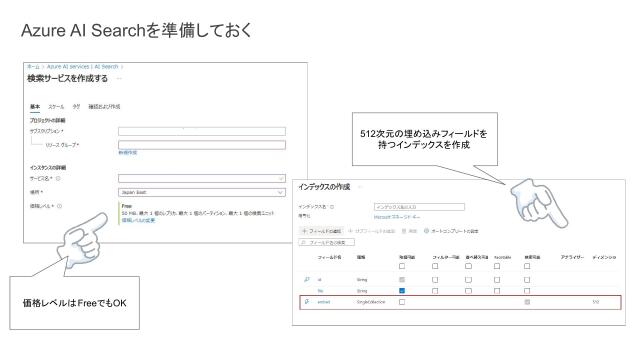Toggle 取得可能 checkbox in embed row
640x360 pixels.
(402, 302)
